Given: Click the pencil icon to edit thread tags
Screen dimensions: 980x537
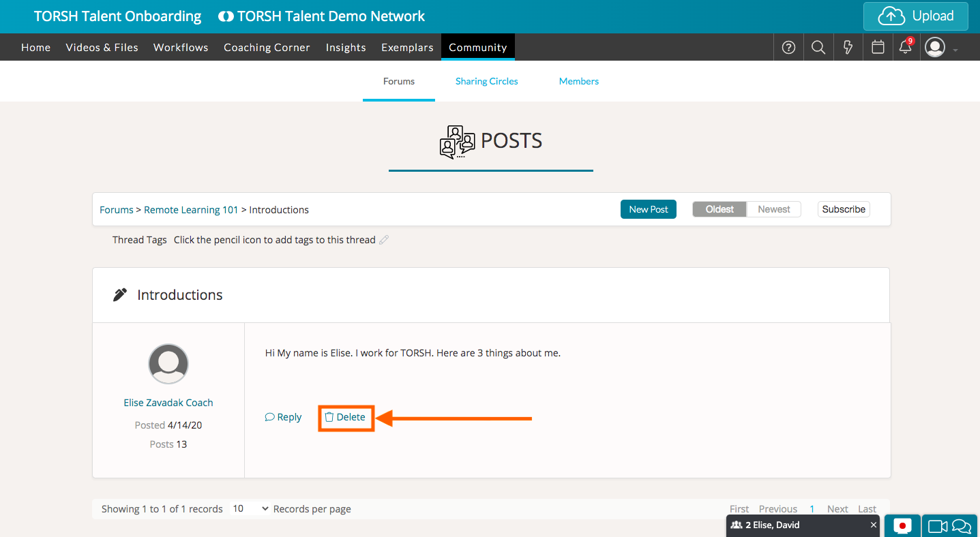Looking at the screenshot, I should pyautogui.click(x=384, y=240).
